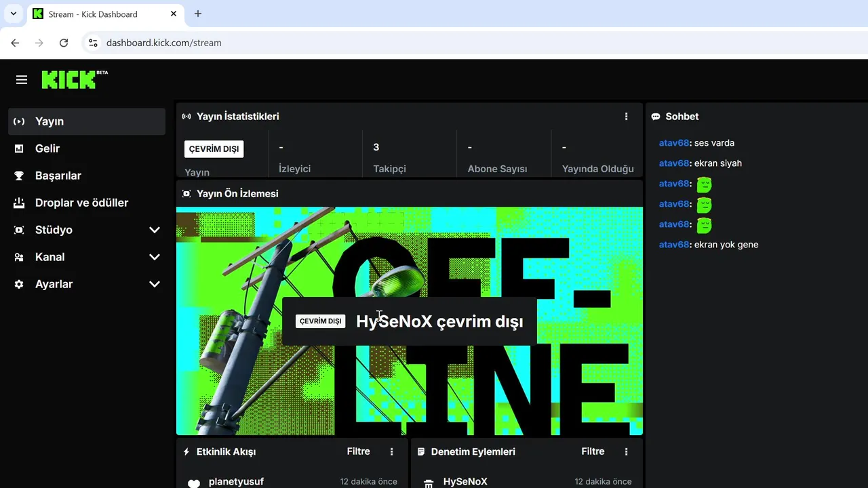
Task: Click the Sohbet chat bubble icon
Action: click(656, 117)
